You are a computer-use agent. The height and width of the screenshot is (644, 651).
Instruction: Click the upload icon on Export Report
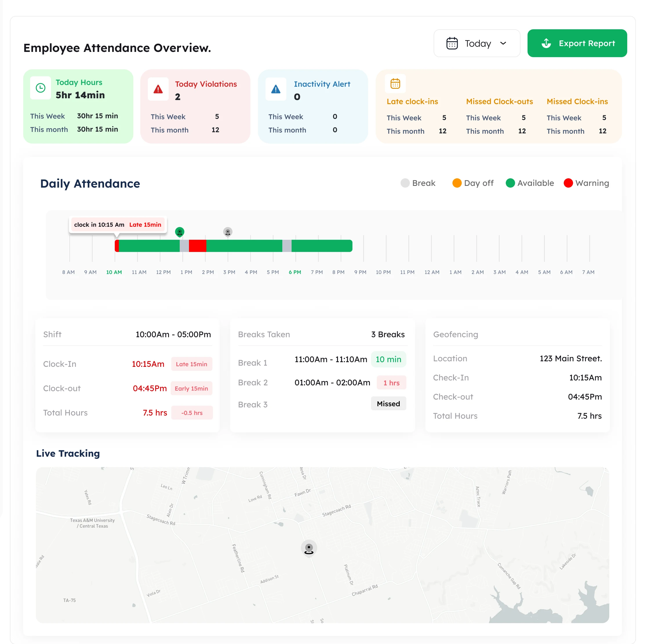(x=546, y=43)
